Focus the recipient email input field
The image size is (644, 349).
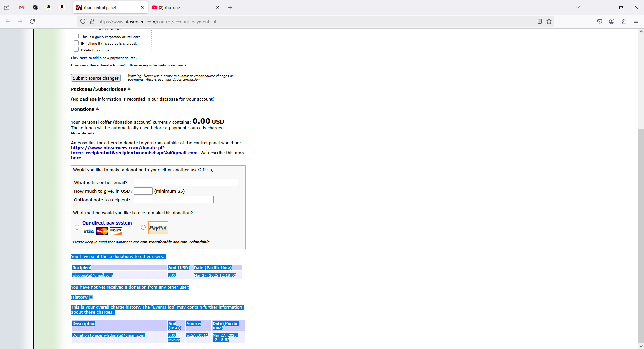tap(186, 182)
